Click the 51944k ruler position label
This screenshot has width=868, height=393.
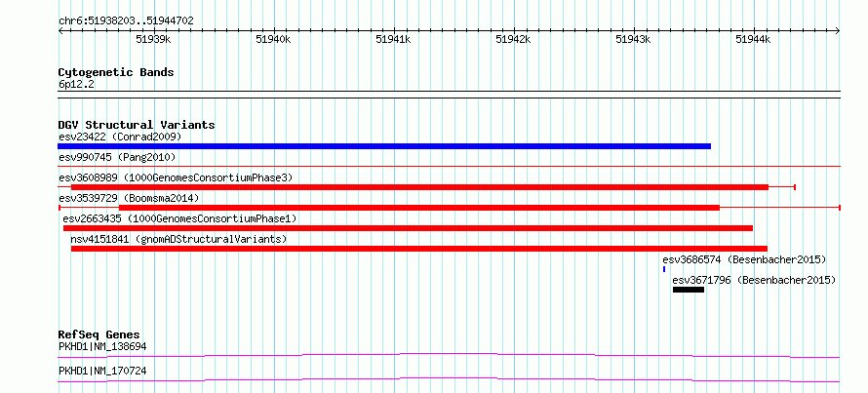tap(753, 39)
